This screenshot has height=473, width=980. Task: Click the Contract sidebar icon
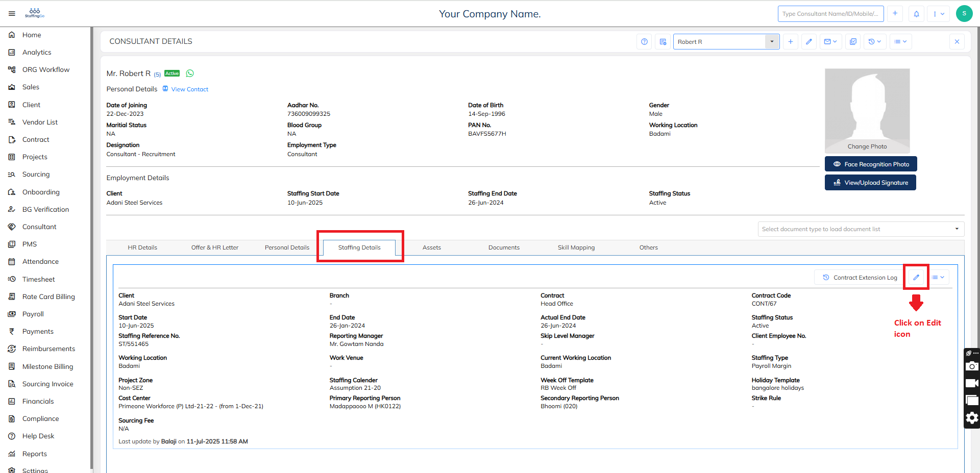pyautogui.click(x=12, y=140)
